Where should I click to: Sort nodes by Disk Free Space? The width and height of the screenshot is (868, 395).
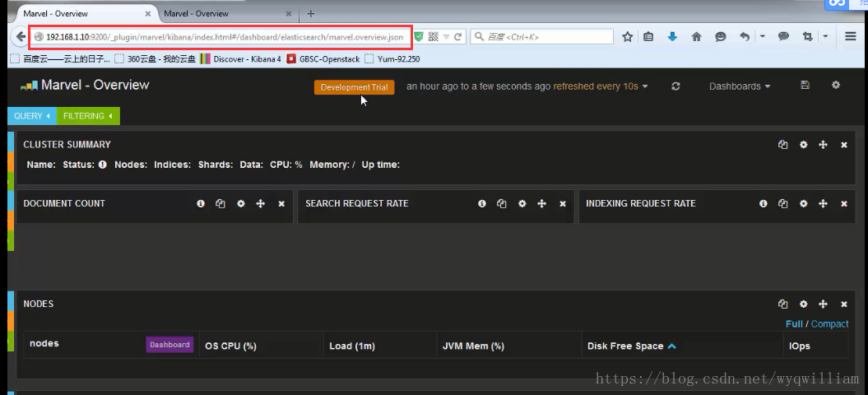pos(632,346)
